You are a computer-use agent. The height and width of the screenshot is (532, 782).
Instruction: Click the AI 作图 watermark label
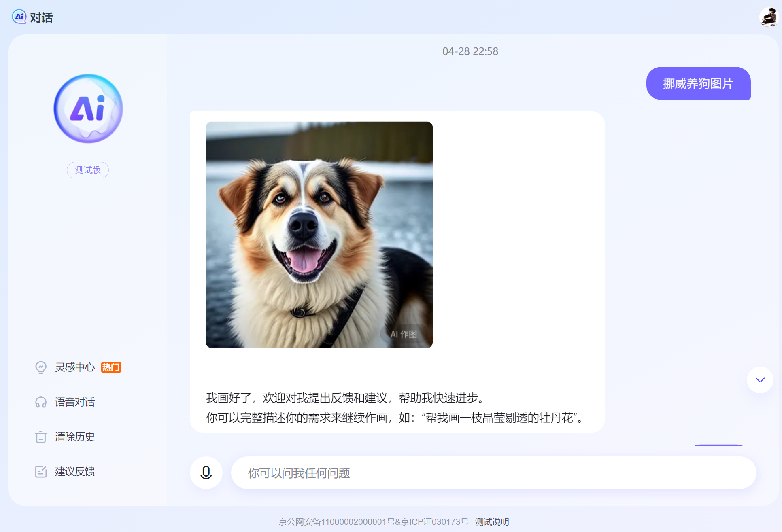[x=404, y=334]
